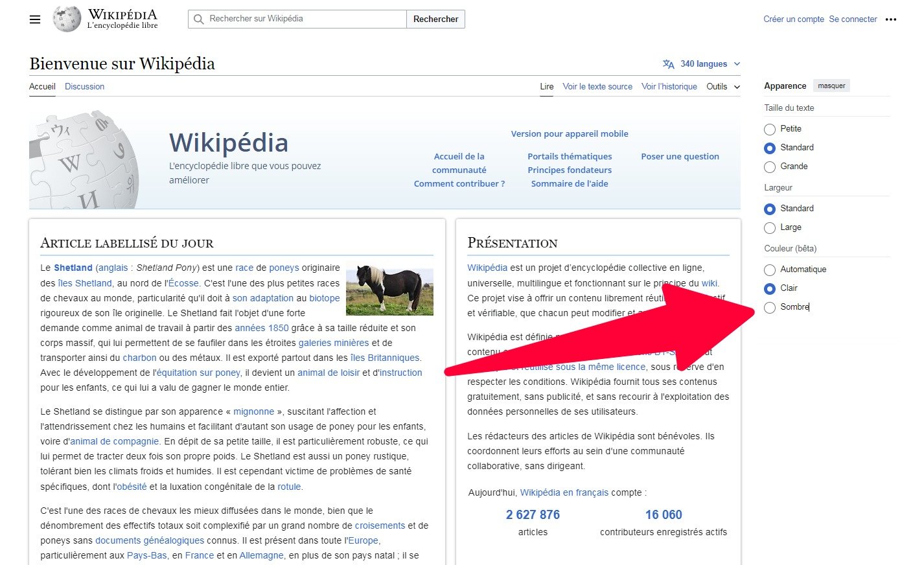This screenshot has width=924, height=565.
Task: Click masquer to hide the Appearance panel
Action: [x=831, y=85]
